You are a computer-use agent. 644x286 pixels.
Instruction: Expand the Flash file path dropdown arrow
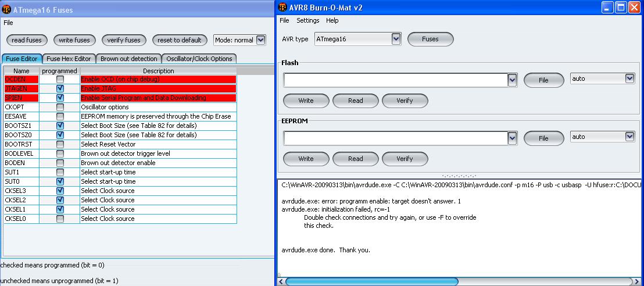512,80
